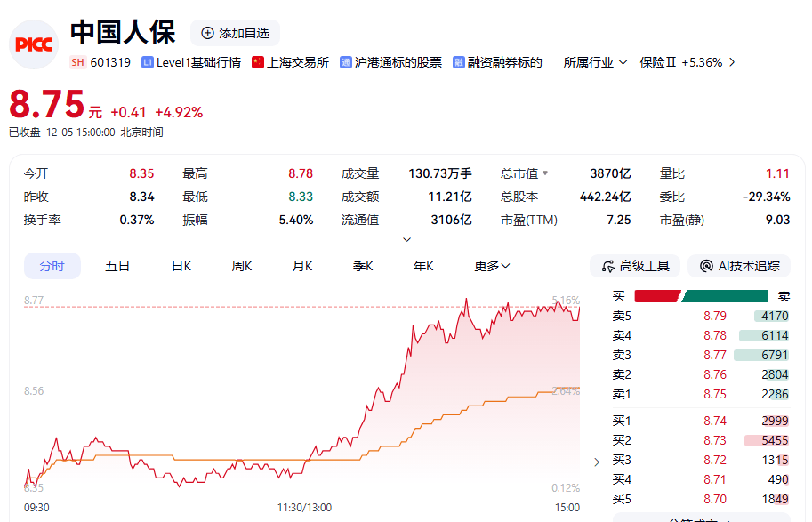The width and height of the screenshot is (812, 522).
Task: Click the 买5 row price 8.70
Action: coord(715,500)
